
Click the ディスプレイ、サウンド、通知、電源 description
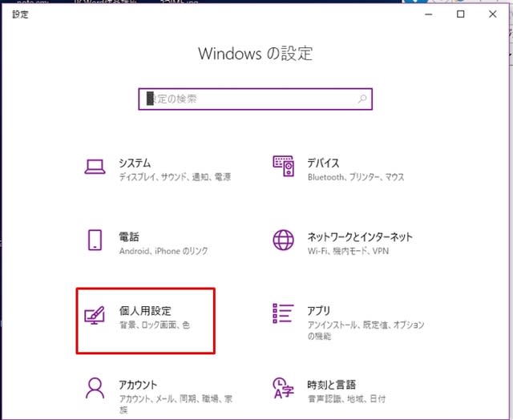point(175,177)
